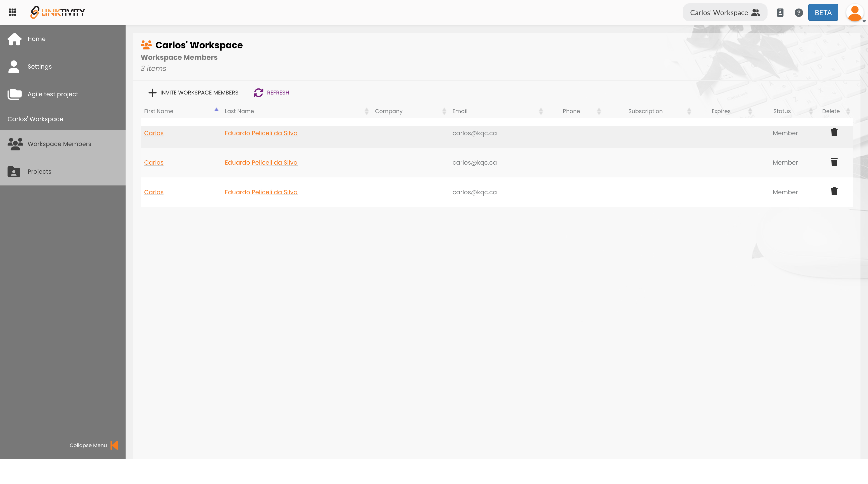
Task: Click first row Member status
Action: click(x=785, y=133)
